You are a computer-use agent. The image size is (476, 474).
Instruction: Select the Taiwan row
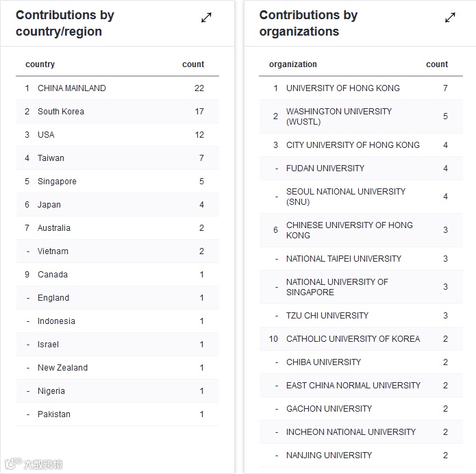pos(51,158)
